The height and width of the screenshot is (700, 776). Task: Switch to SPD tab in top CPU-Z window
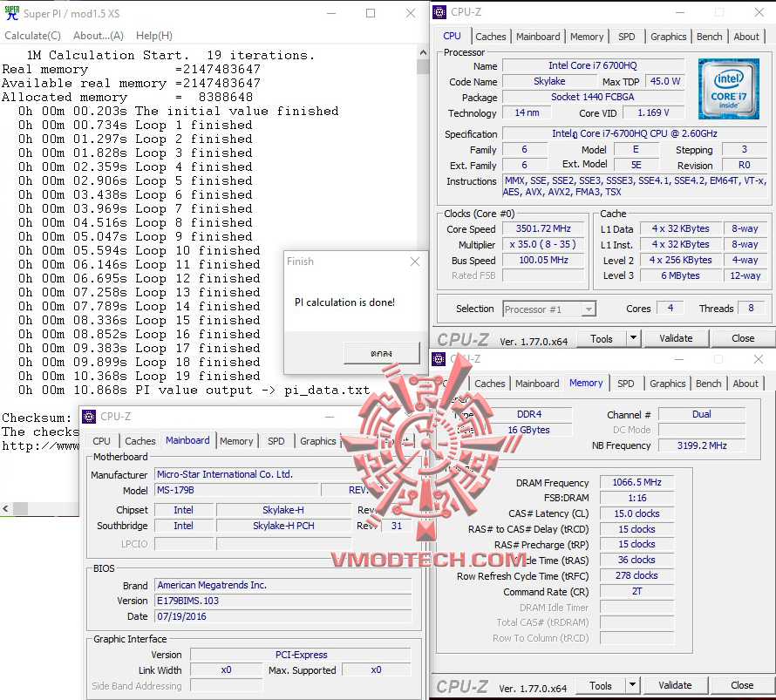[x=626, y=37]
